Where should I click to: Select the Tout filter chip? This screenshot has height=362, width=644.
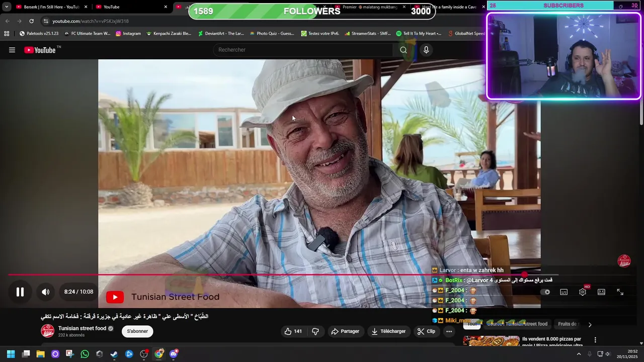click(472, 324)
